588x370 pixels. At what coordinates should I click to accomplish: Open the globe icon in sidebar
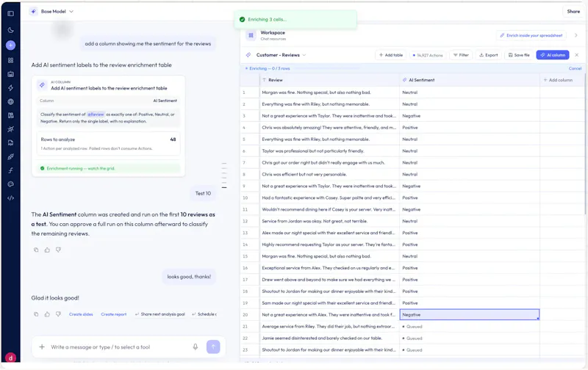click(x=10, y=101)
